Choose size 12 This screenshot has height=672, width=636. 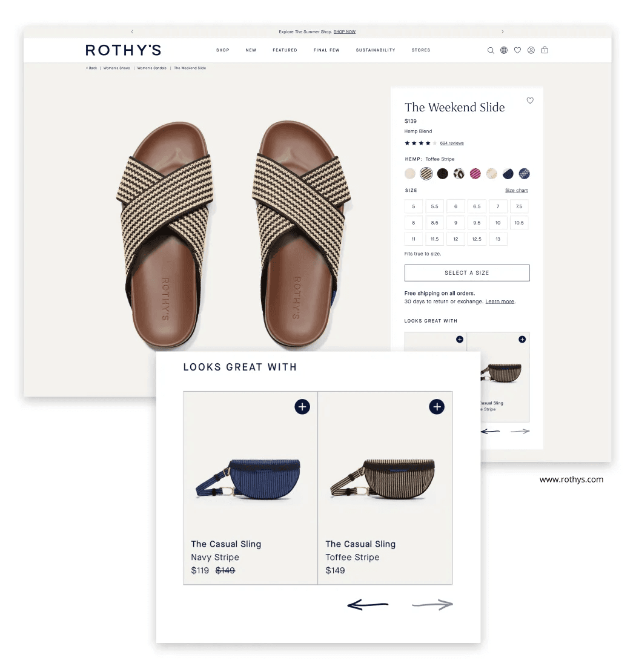tap(455, 239)
